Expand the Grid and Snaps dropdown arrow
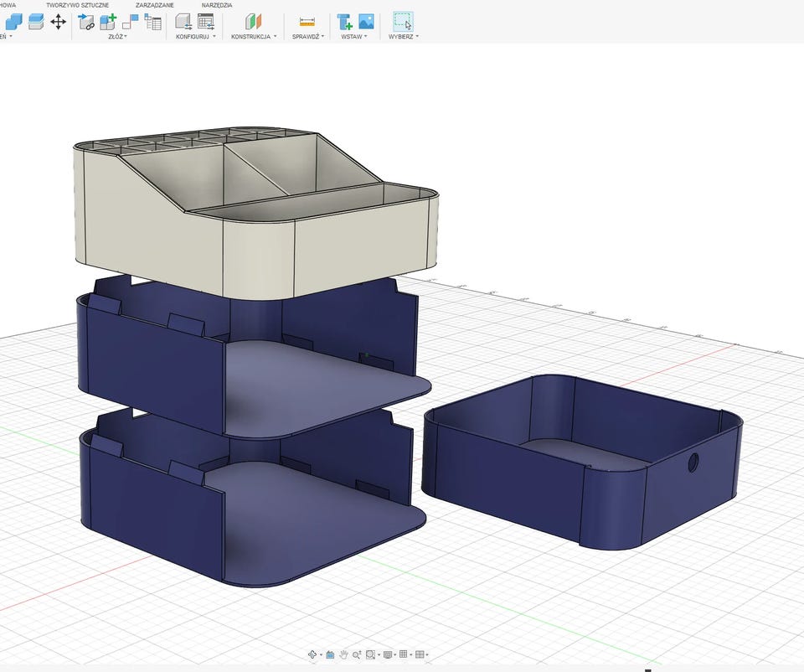 click(410, 655)
